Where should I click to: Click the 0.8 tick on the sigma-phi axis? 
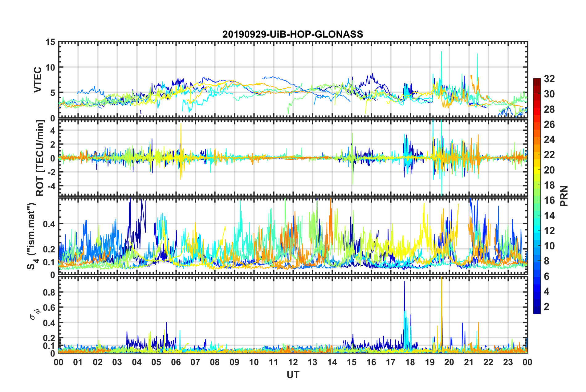click(x=49, y=292)
